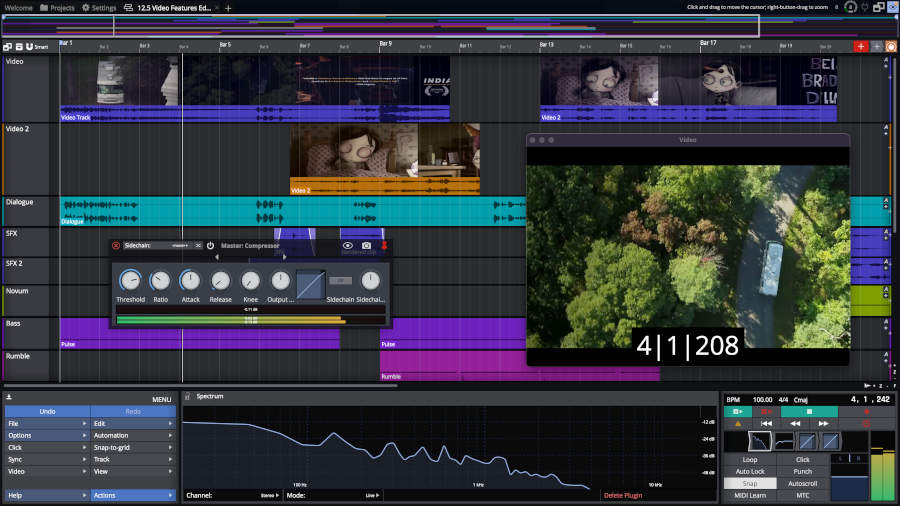Expand the Track menu
The height and width of the screenshot is (506, 900).
pyautogui.click(x=133, y=460)
